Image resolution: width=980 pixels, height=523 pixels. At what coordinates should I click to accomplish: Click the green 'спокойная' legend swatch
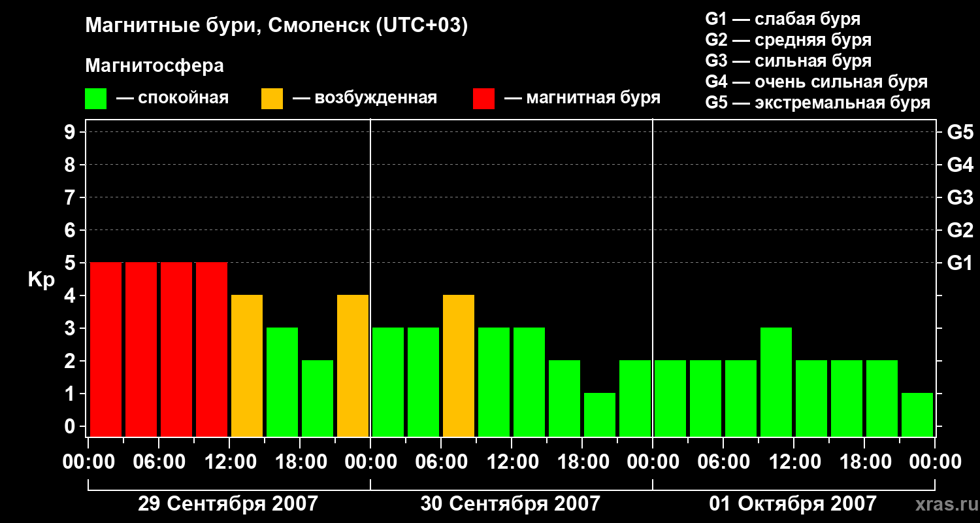point(96,99)
